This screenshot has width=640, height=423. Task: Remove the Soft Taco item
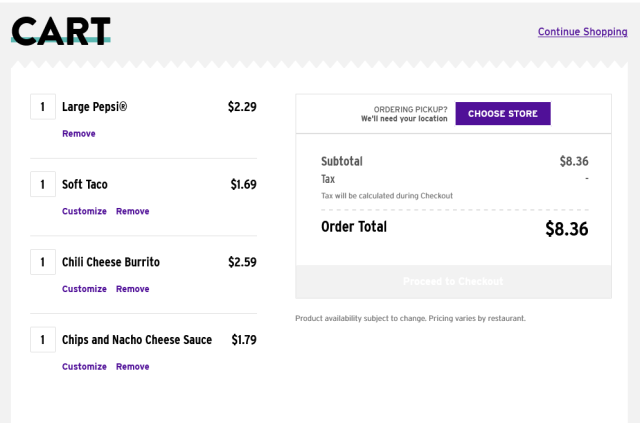(x=133, y=211)
